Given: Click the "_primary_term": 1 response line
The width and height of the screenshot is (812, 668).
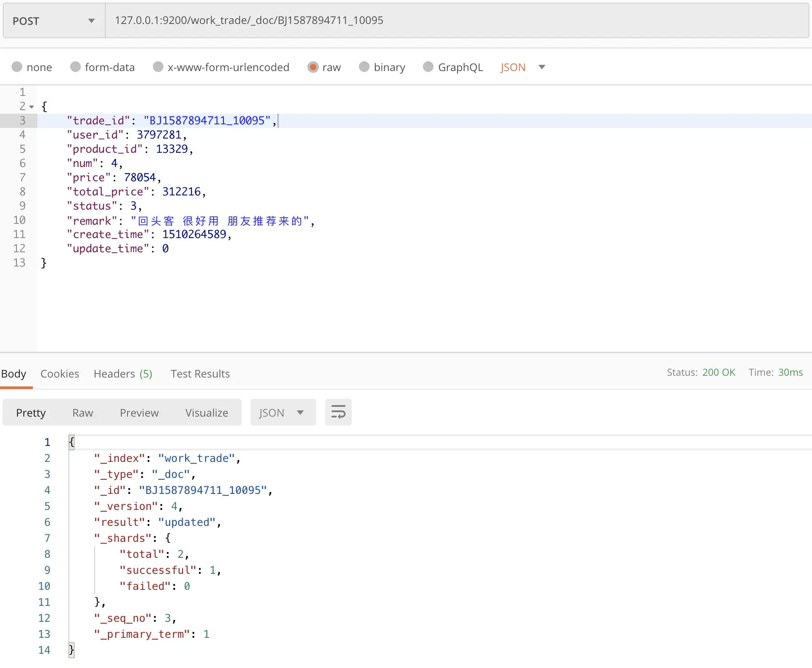Looking at the screenshot, I should (151, 634).
